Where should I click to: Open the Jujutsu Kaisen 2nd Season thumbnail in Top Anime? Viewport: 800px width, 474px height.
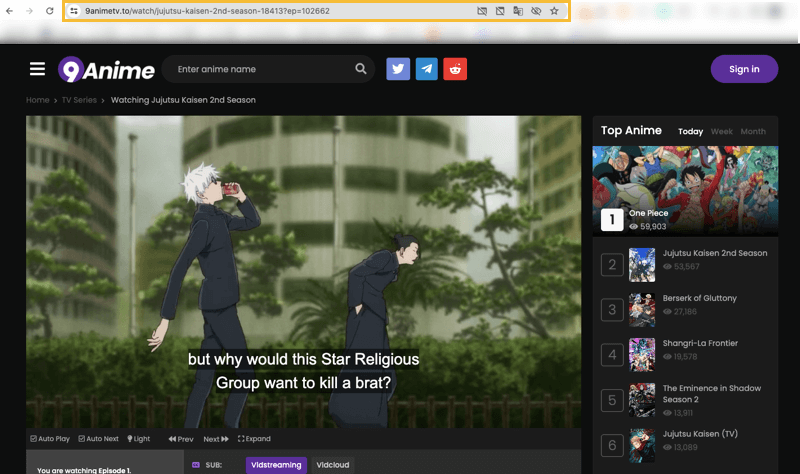click(642, 265)
